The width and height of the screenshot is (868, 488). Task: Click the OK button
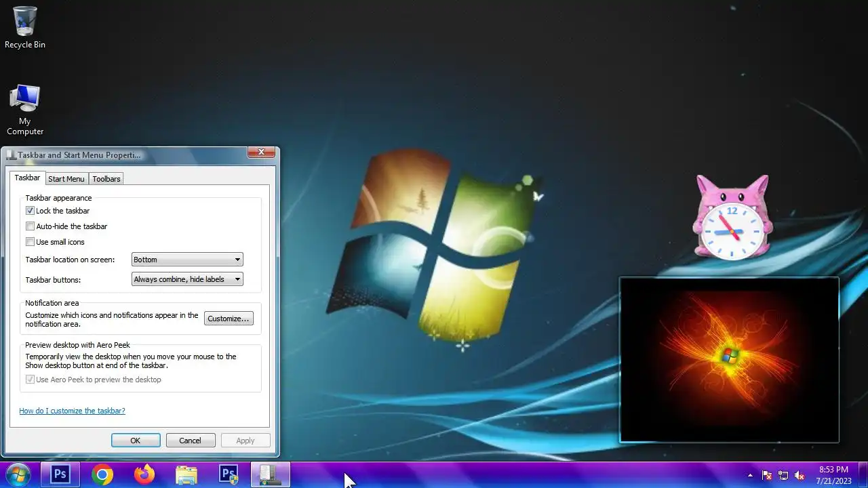[x=136, y=441]
